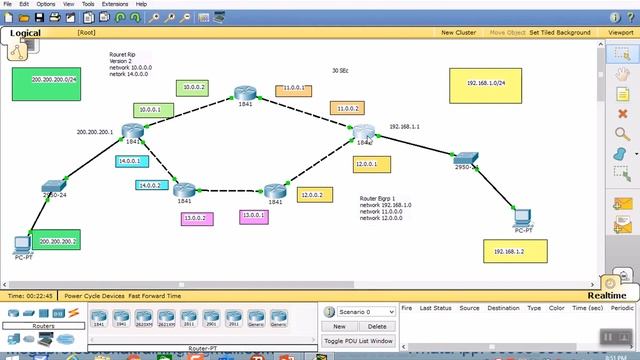Click the Copy toolbar icon
This screenshot has width=640, height=360.
pyautogui.click(x=89, y=18)
